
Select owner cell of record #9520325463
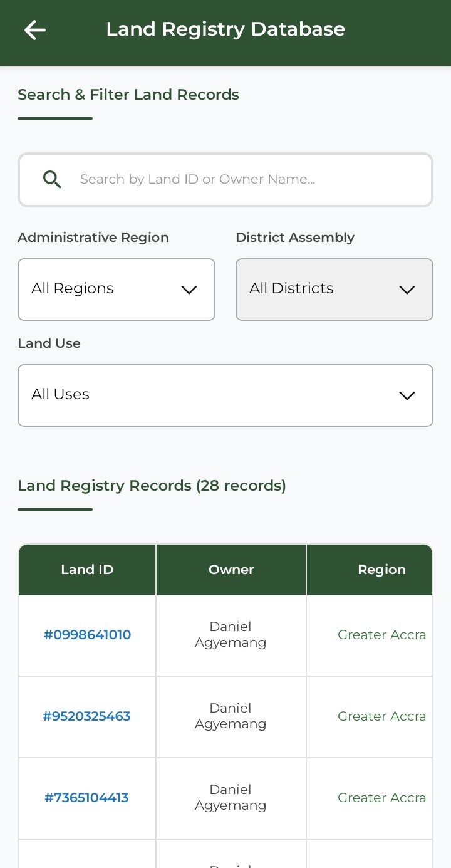click(x=231, y=716)
